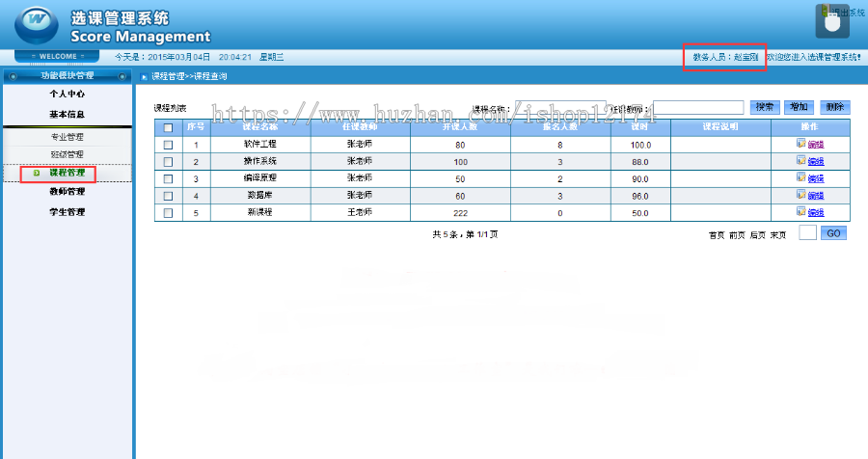Open 教师管理 menu section

[x=67, y=192]
